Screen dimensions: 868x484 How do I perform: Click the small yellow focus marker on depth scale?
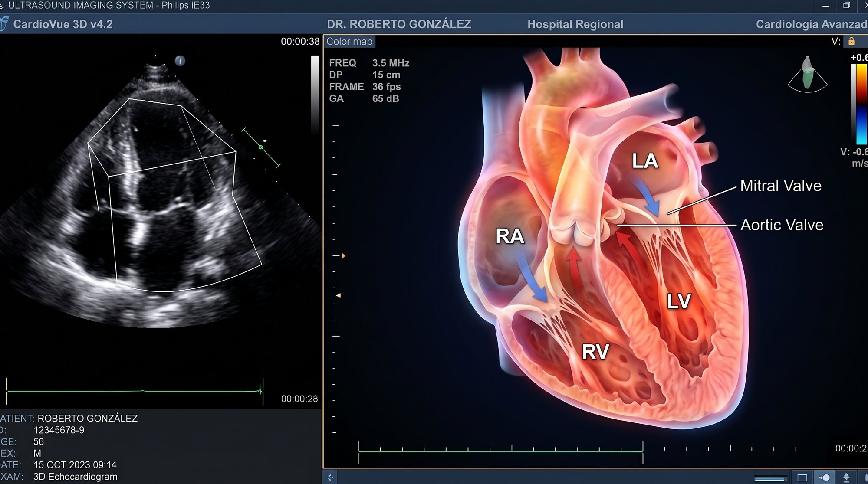coord(339,295)
